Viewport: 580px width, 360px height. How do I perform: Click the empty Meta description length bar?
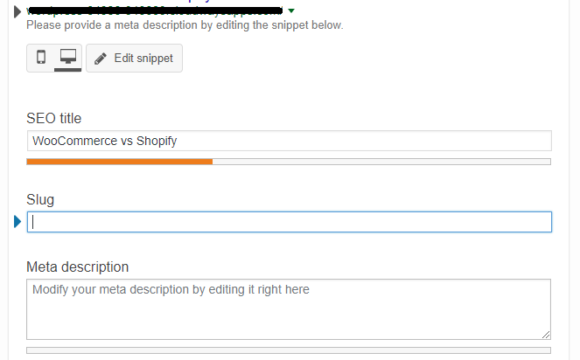point(289,350)
